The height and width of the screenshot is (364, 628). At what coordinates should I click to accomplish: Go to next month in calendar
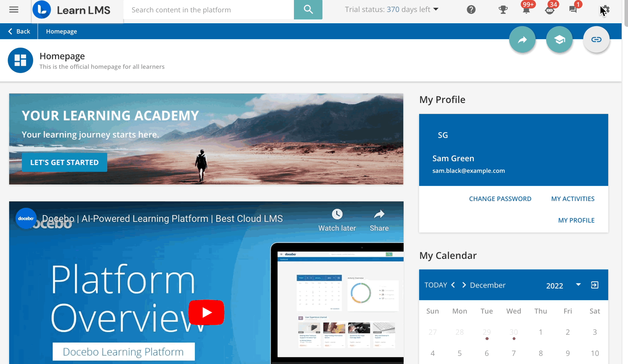[x=464, y=285]
